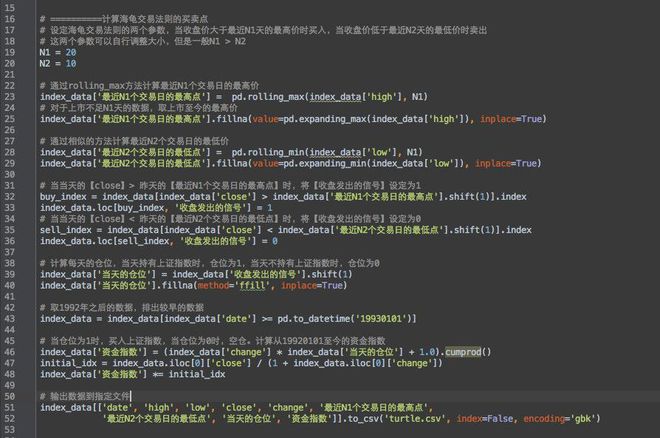Screen dimensions: 660x438
Task: Click line number 32 in the gutter
Action: click(x=9, y=197)
